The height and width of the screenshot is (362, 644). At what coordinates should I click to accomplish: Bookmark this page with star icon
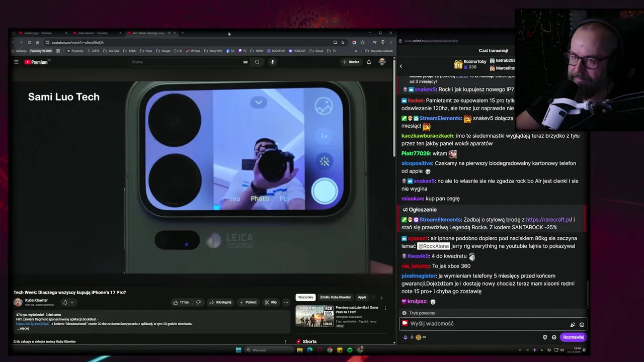pos(343,42)
